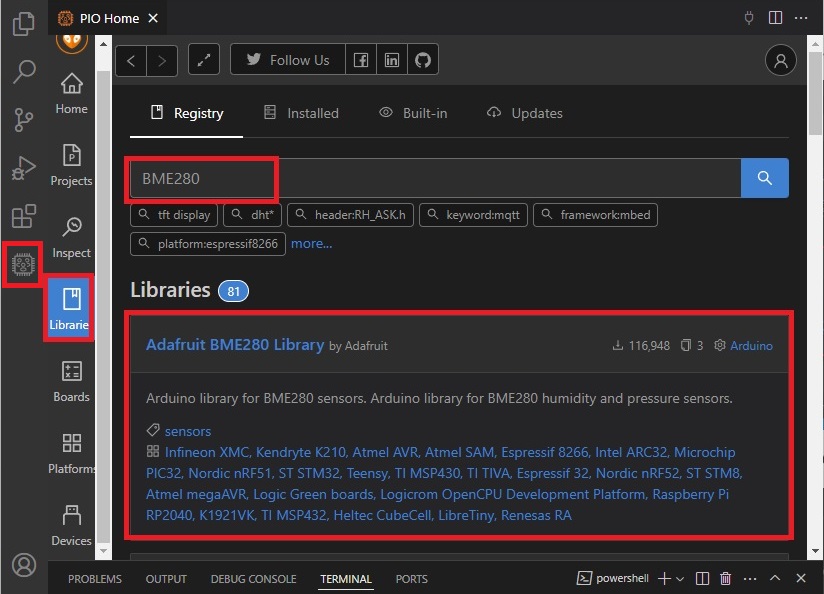Open the Inspect section
Viewport: 824px width, 594px height.
(71, 239)
